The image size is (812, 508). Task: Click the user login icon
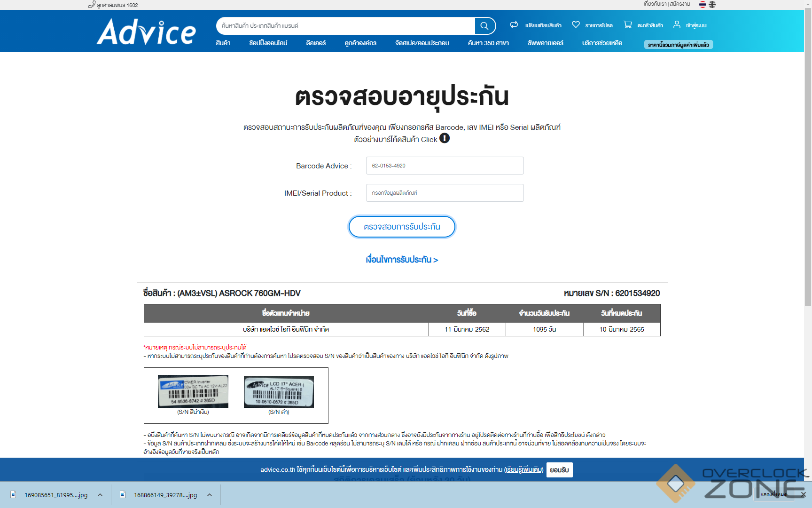(x=677, y=24)
